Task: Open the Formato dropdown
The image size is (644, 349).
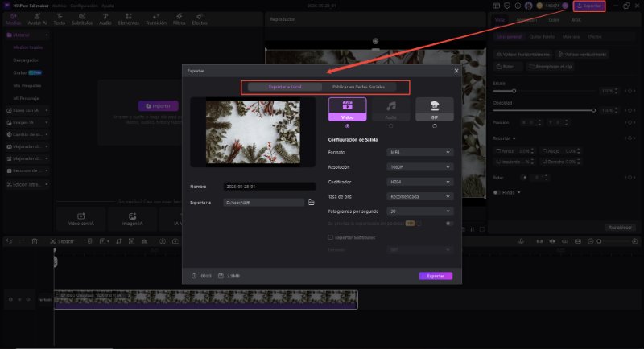Action: pyautogui.click(x=419, y=152)
